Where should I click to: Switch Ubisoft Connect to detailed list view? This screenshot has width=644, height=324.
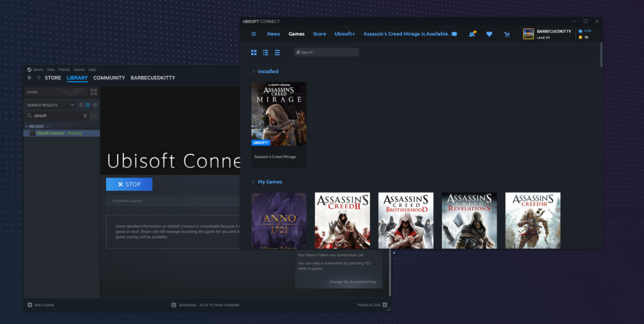(266, 53)
